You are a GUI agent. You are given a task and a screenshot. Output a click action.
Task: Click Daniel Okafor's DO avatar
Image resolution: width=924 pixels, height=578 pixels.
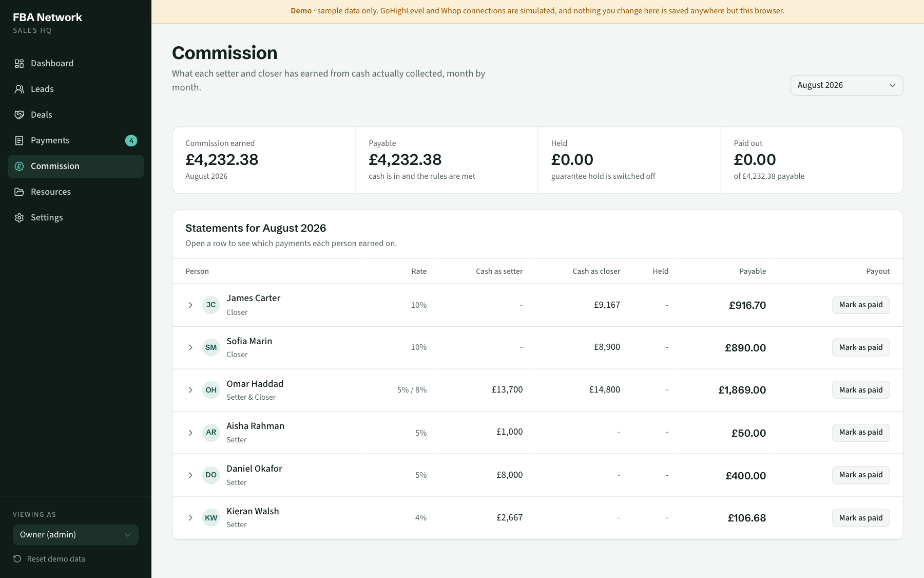211,475
